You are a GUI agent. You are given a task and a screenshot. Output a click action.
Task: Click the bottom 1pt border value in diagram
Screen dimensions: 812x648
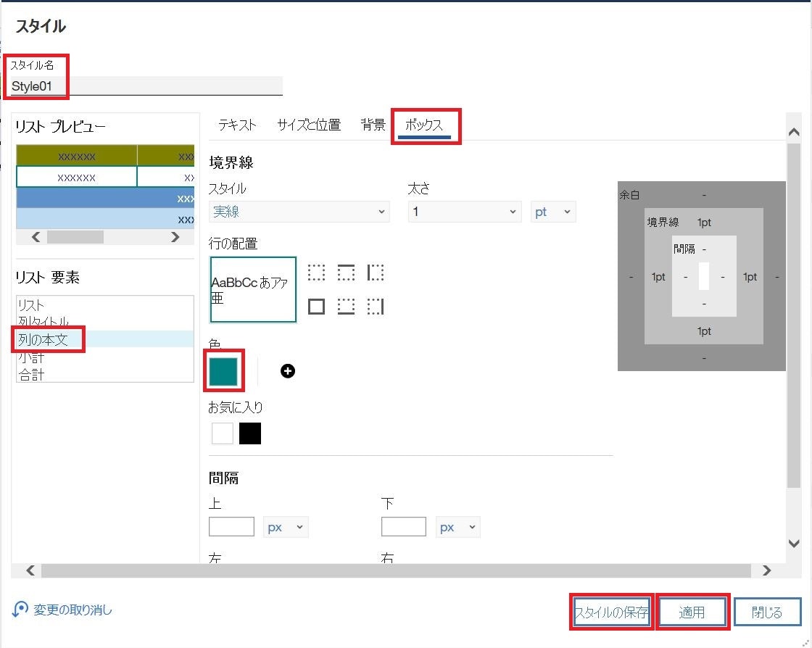coord(704,331)
